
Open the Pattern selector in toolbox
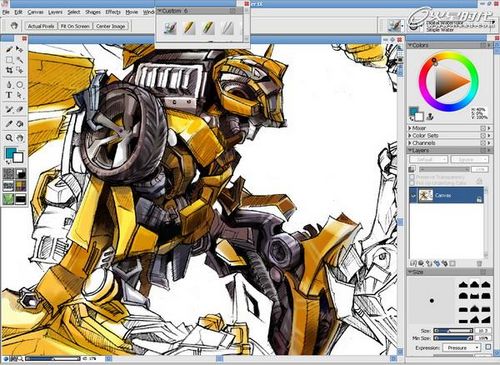point(8,186)
